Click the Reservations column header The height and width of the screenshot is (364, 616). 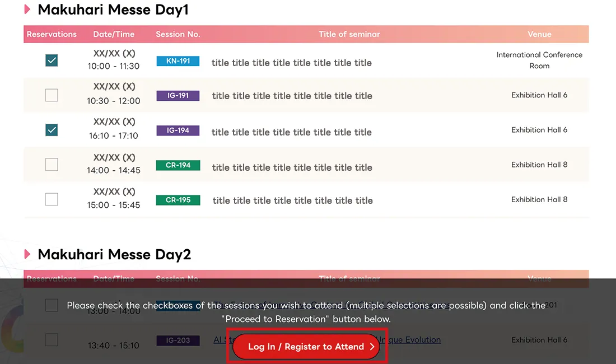(52, 34)
